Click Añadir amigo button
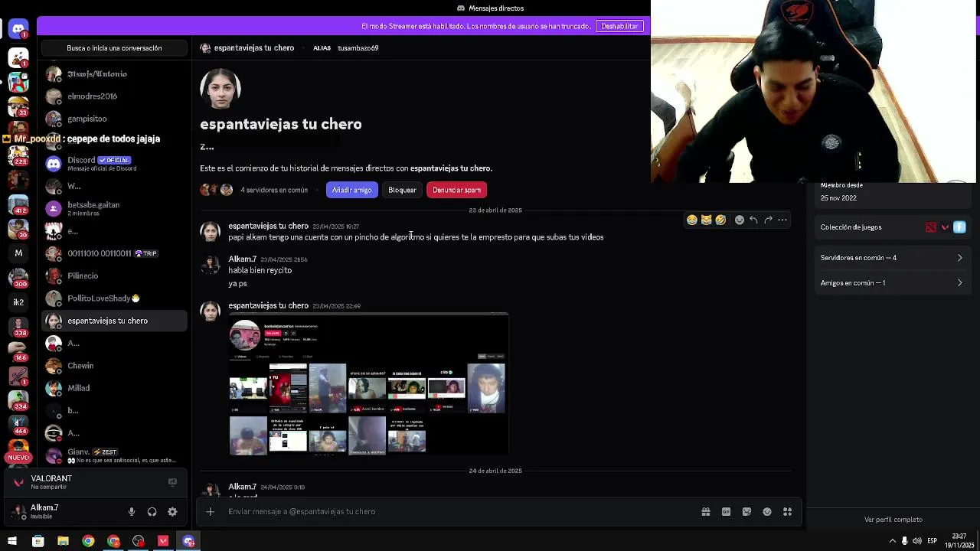The image size is (980, 551). pyautogui.click(x=351, y=190)
